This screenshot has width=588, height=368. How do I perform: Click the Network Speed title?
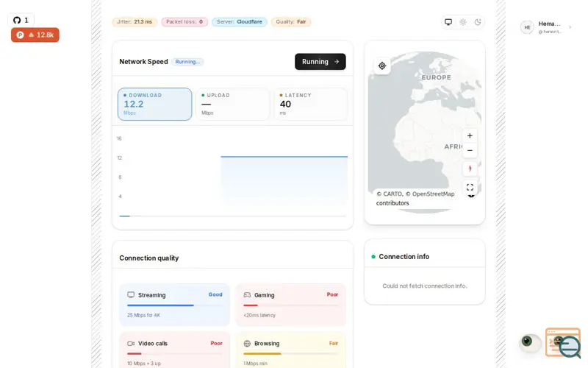tap(143, 62)
